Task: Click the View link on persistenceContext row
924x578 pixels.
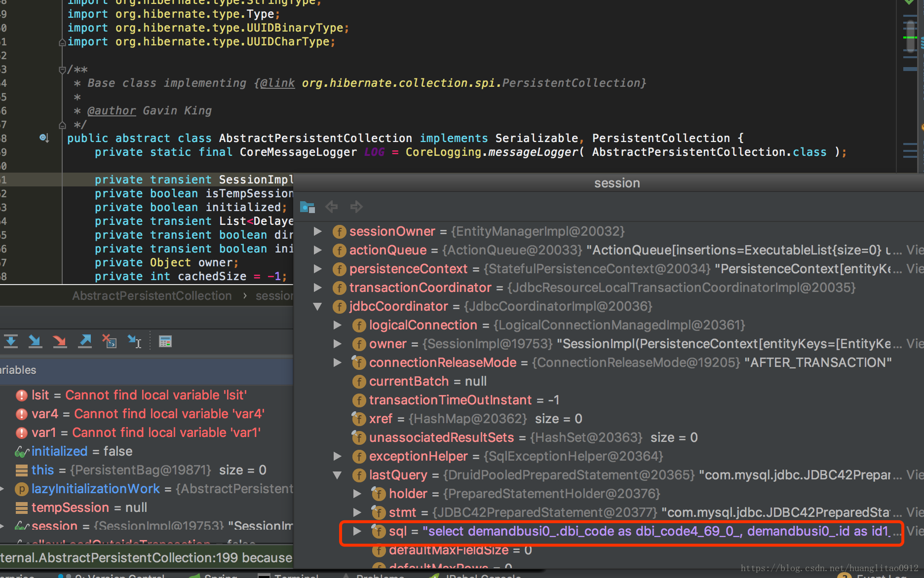Action: [915, 269]
